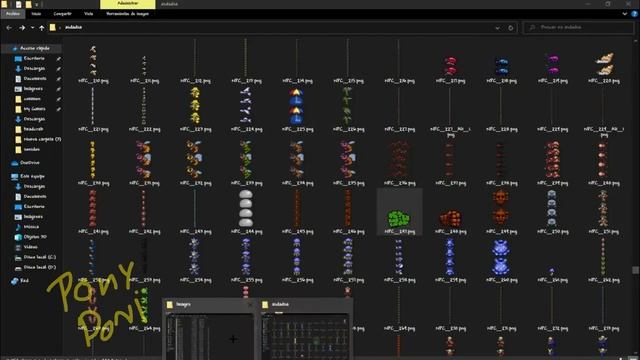The width and height of the screenshot is (640, 360).
Task: Go up one folder level
Action: click(42, 28)
